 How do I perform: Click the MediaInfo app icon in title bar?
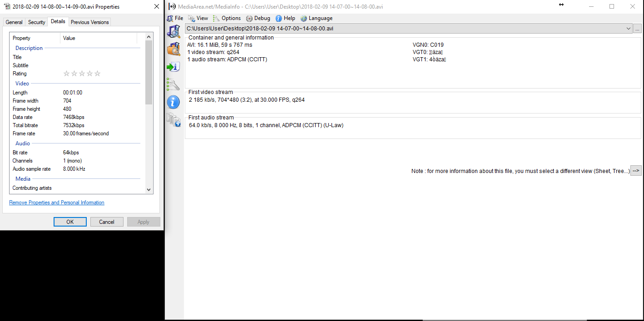[172, 6]
